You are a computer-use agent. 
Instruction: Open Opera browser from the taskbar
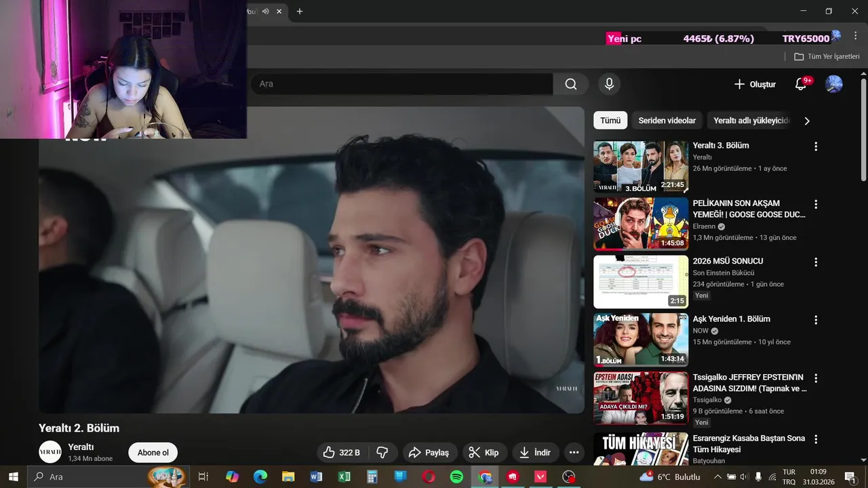[429, 476]
